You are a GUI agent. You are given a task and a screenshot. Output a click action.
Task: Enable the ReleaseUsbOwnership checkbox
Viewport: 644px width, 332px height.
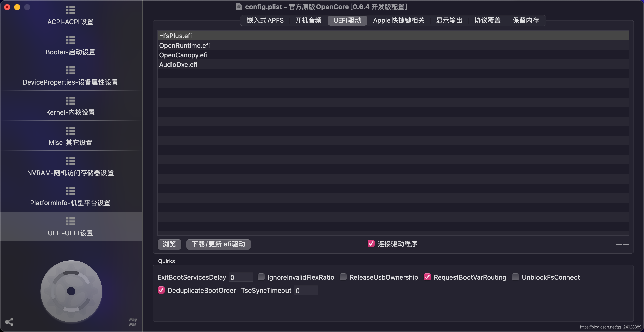click(x=343, y=277)
